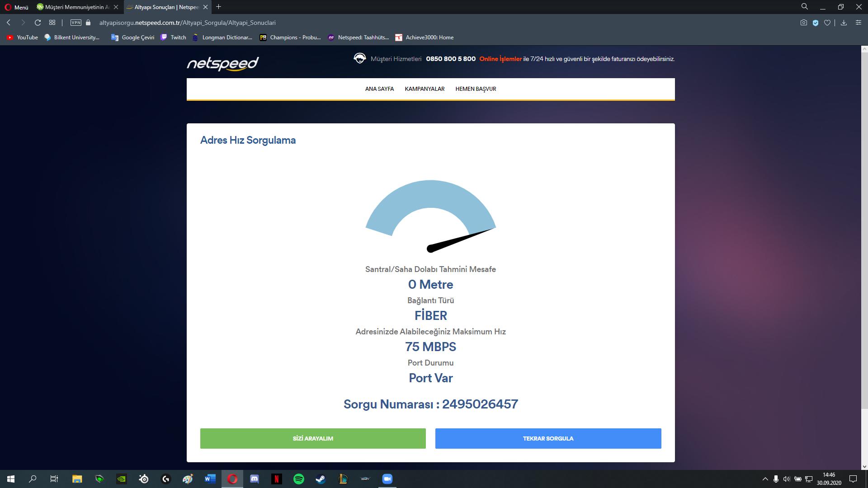Open Twitch bookmark
The width and height of the screenshot is (868, 488).
[173, 38]
